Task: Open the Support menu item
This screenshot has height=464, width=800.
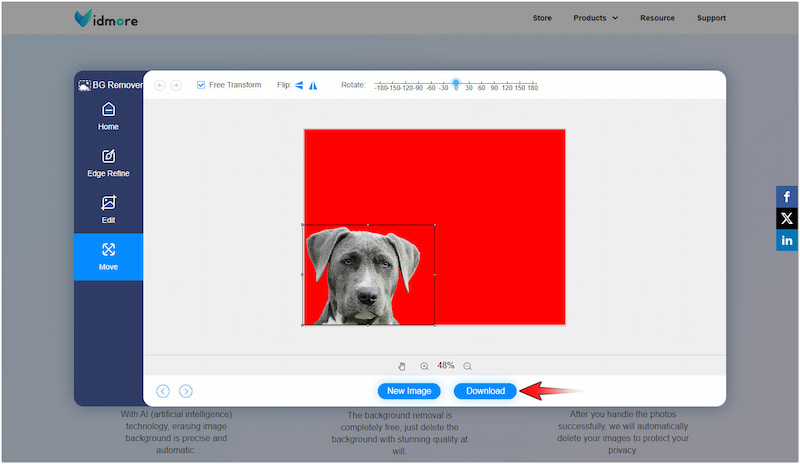Action: coord(711,18)
